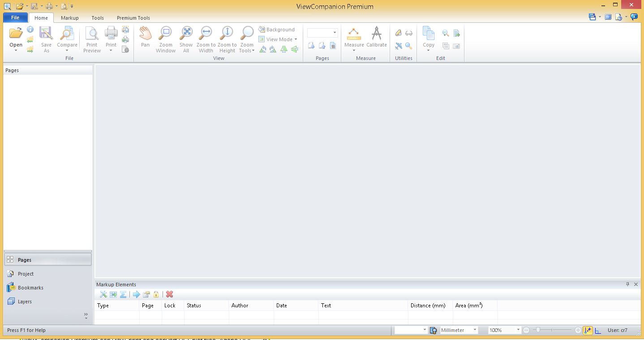Click the flip horizontal icon in View group
This screenshot has height=340, width=644.
pos(284,49)
